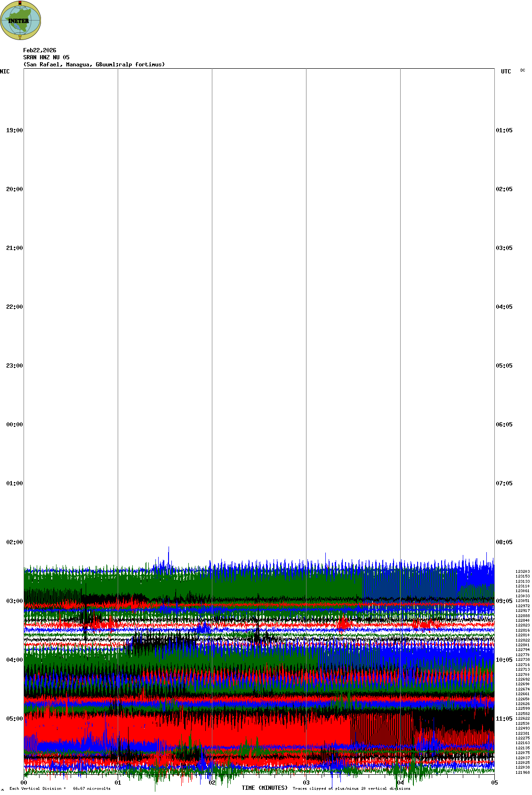Click the TIME (MINUTES) axis title
This screenshot has width=532, height=795.
tap(265, 788)
